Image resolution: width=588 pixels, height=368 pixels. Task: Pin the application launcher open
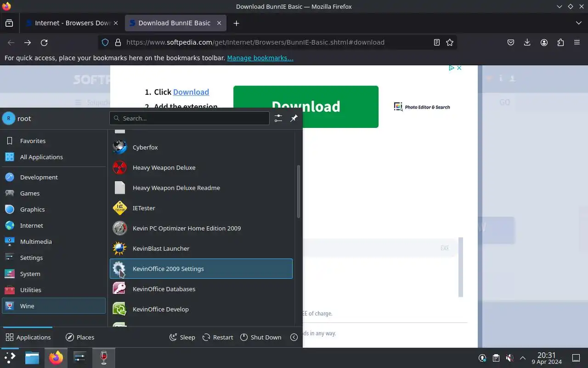coord(294,118)
